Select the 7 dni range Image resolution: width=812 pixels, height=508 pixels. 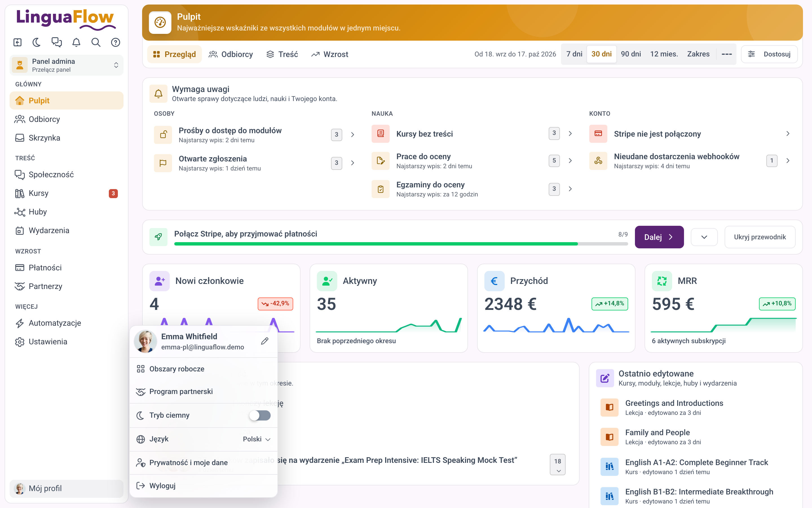[574, 54]
